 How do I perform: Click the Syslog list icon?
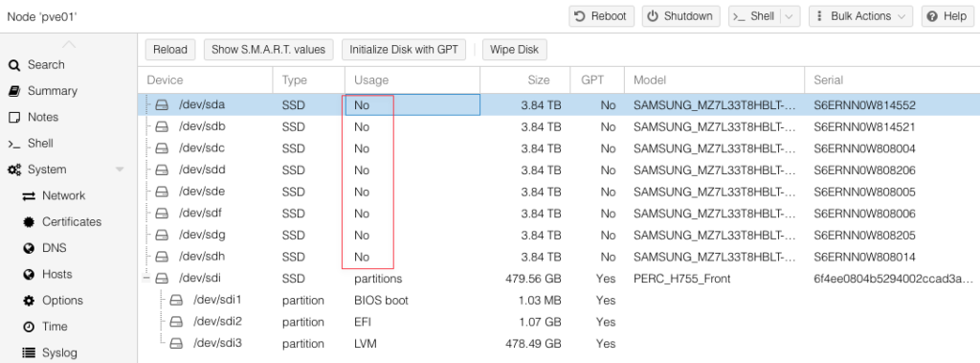coord(29,353)
